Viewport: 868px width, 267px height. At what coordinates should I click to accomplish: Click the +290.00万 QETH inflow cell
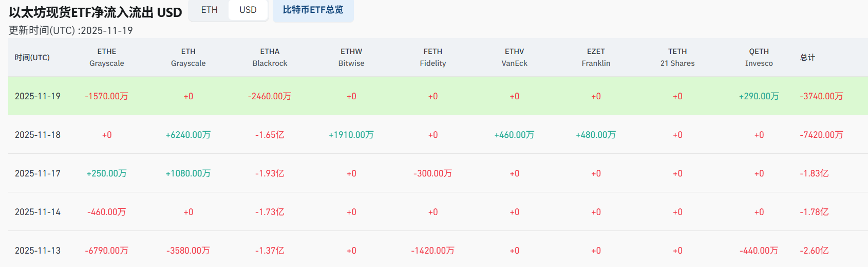click(x=759, y=96)
